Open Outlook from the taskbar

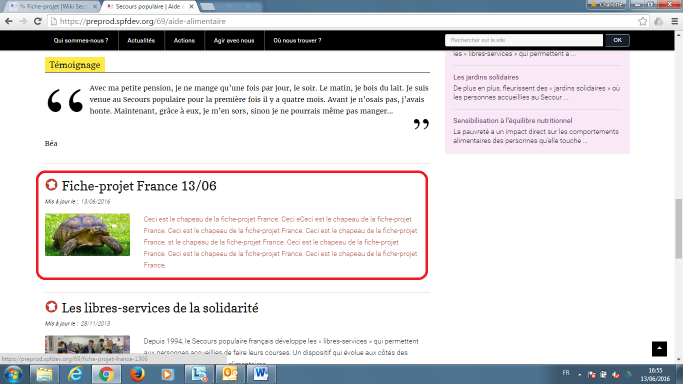point(230,374)
